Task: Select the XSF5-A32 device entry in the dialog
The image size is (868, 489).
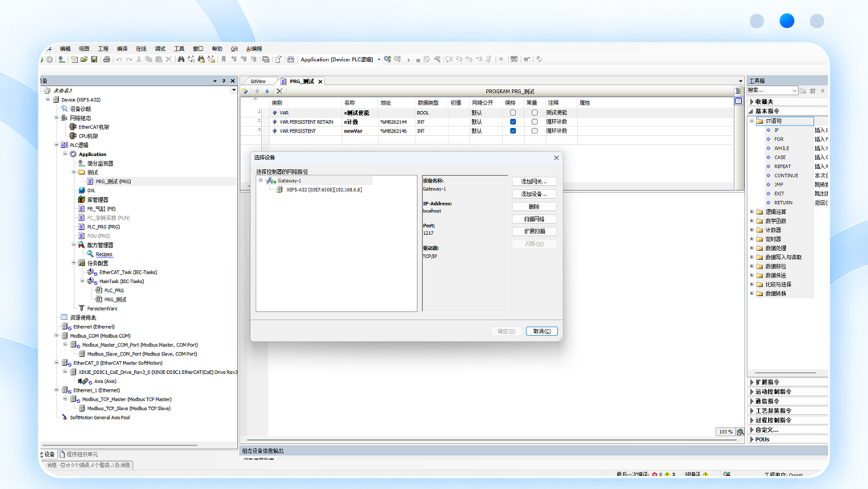Action: tap(324, 190)
